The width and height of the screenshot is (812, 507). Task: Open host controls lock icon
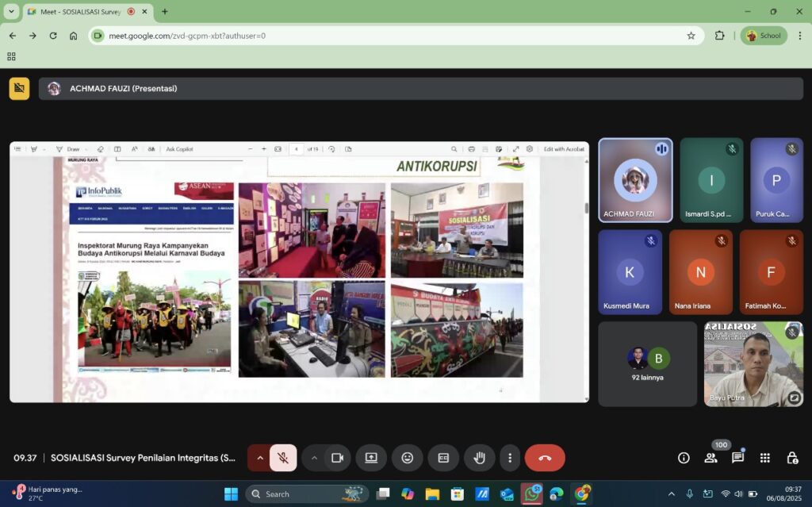tap(791, 458)
